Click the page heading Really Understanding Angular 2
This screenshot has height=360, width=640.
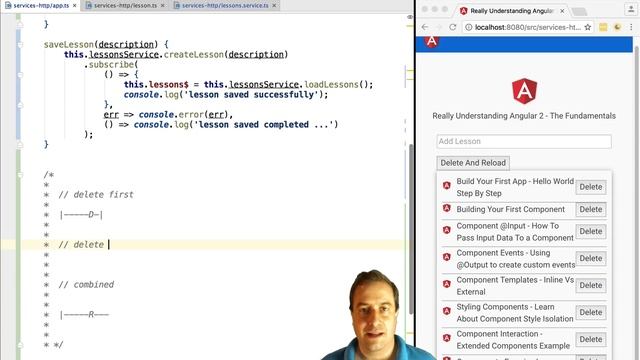point(524,116)
